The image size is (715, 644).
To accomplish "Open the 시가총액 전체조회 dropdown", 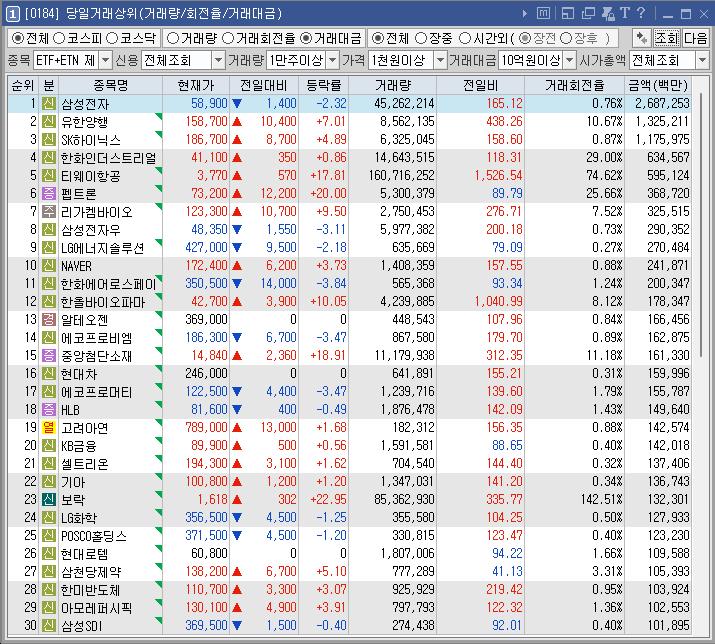I will [x=702, y=60].
